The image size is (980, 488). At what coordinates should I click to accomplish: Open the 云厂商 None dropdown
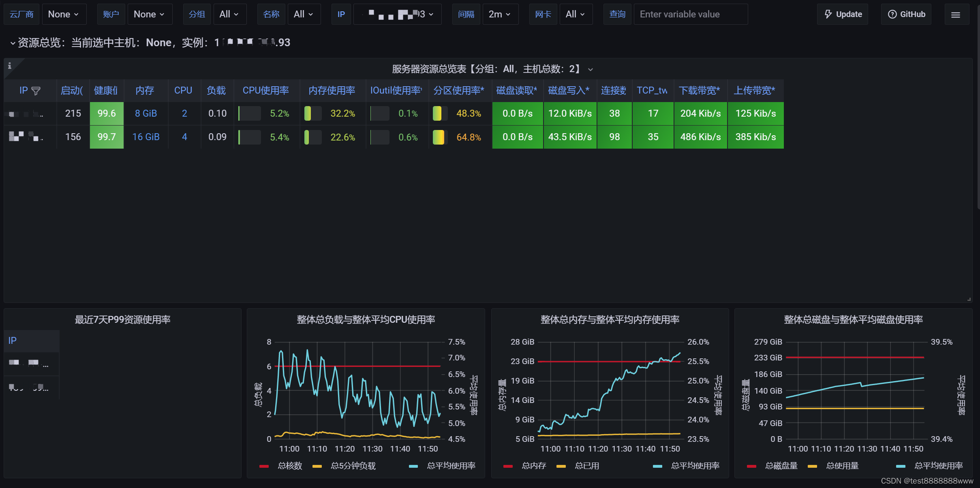coord(64,15)
